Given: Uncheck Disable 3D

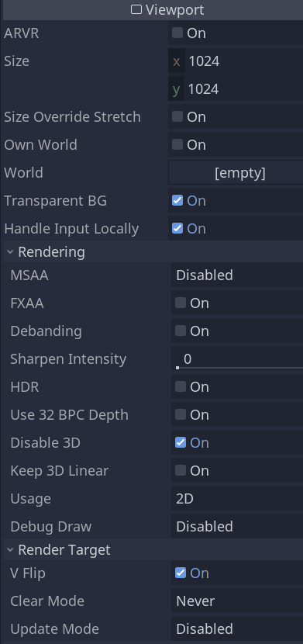Looking at the screenshot, I should point(181,442).
